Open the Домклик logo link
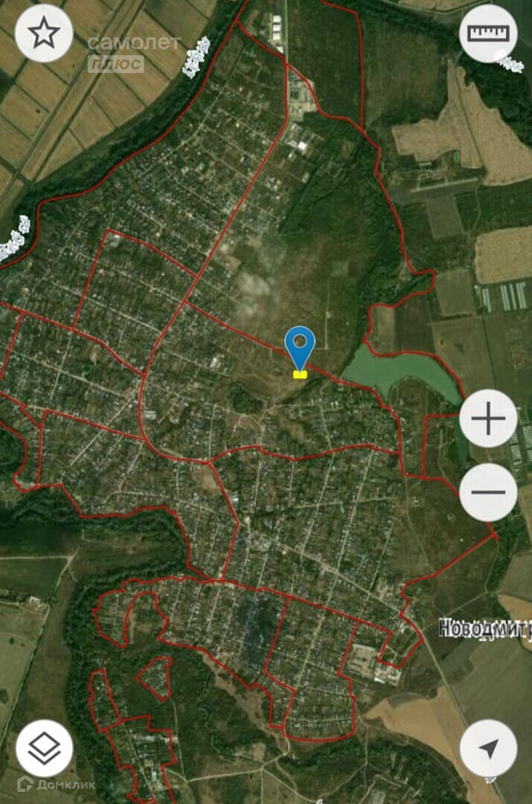Image resolution: width=532 pixels, height=804 pixels. click(x=56, y=784)
